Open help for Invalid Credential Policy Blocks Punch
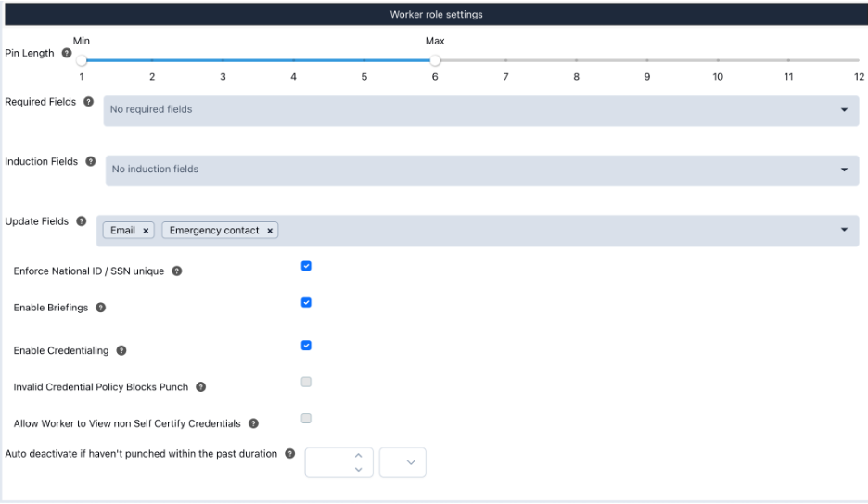The width and height of the screenshot is (868, 504). [x=201, y=387]
